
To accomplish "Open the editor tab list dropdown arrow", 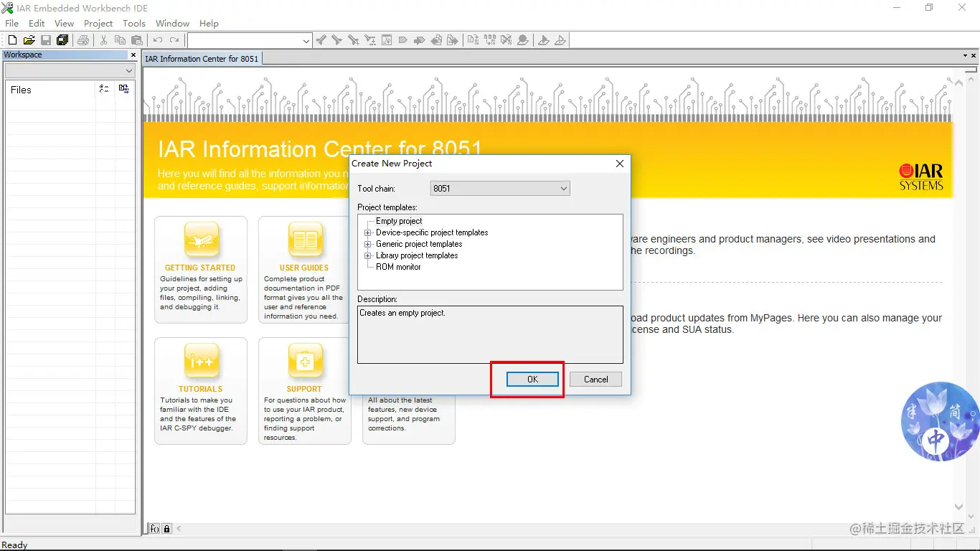I will [x=965, y=55].
